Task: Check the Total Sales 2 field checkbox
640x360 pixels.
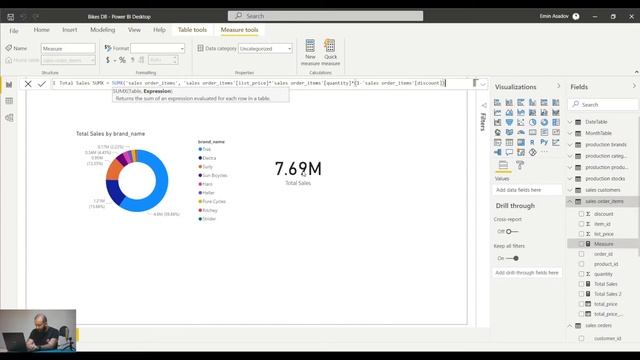Action: click(x=581, y=294)
